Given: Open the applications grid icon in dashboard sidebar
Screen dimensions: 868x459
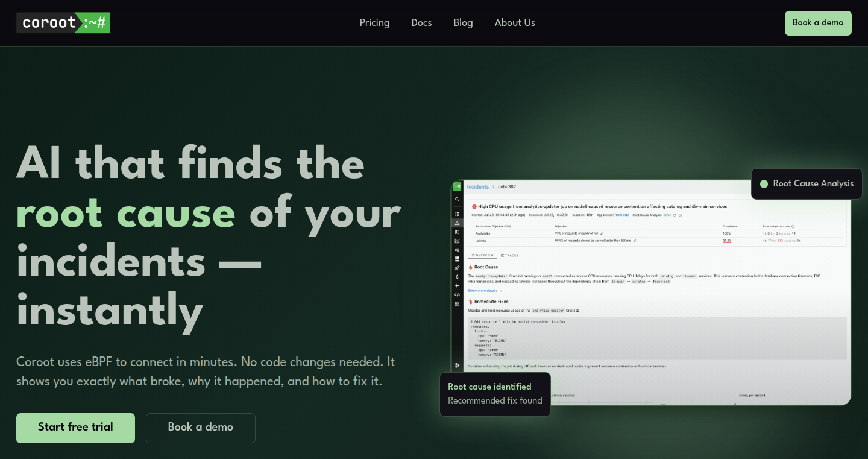Looking at the screenshot, I should (457, 214).
